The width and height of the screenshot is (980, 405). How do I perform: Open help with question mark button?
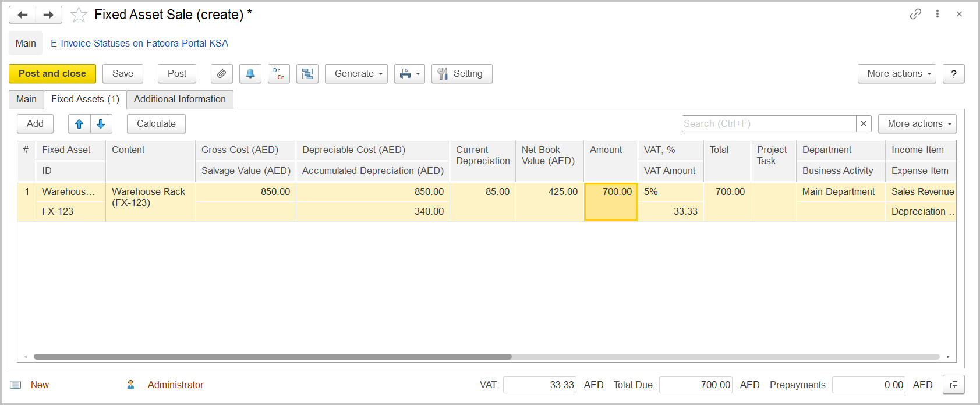954,74
